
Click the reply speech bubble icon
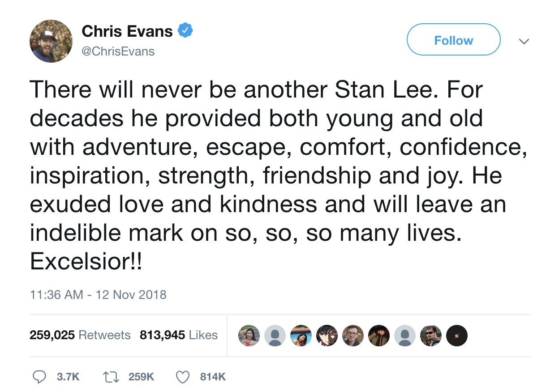coord(41,377)
